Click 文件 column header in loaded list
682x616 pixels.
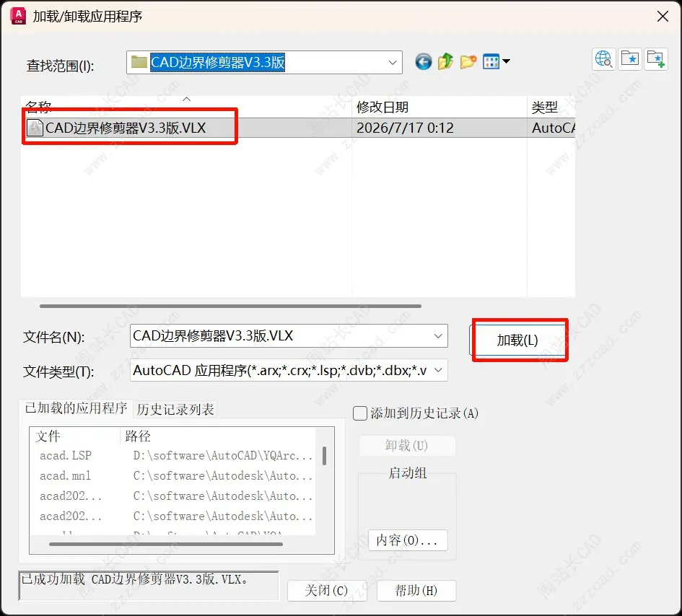point(75,436)
